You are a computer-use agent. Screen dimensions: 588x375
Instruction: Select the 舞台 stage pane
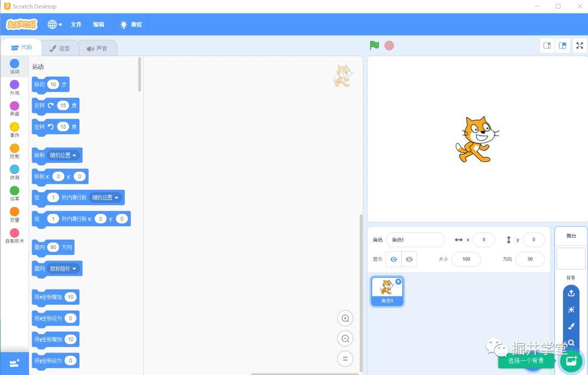pos(571,235)
